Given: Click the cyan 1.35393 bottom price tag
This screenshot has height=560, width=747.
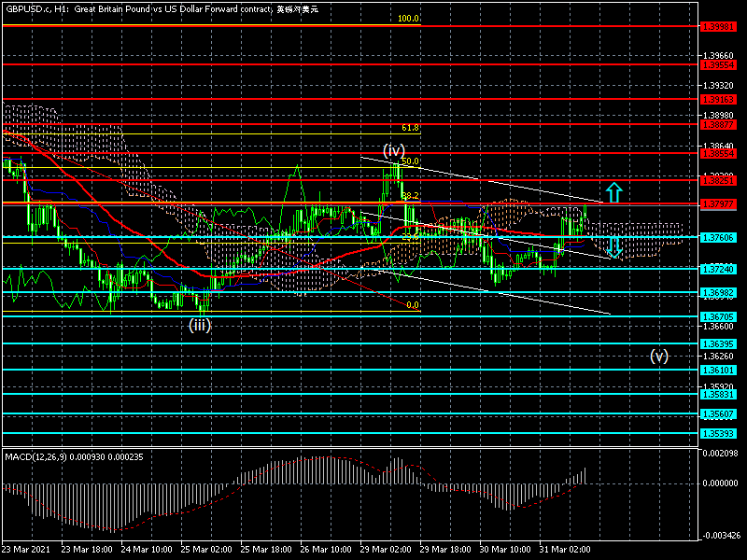Looking at the screenshot, I should coord(717,433).
